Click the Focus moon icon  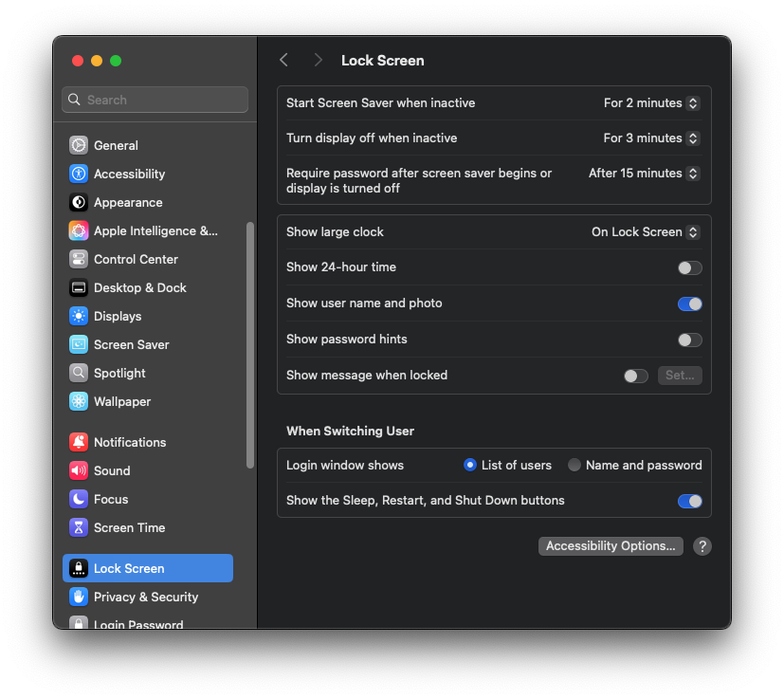(x=79, y=500)
